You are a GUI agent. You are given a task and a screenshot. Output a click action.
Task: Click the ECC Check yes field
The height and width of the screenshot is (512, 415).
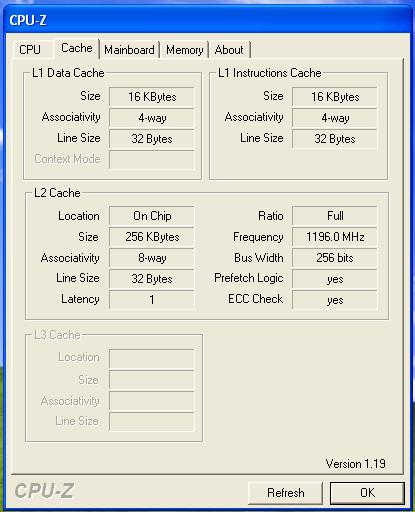[335, 300]
